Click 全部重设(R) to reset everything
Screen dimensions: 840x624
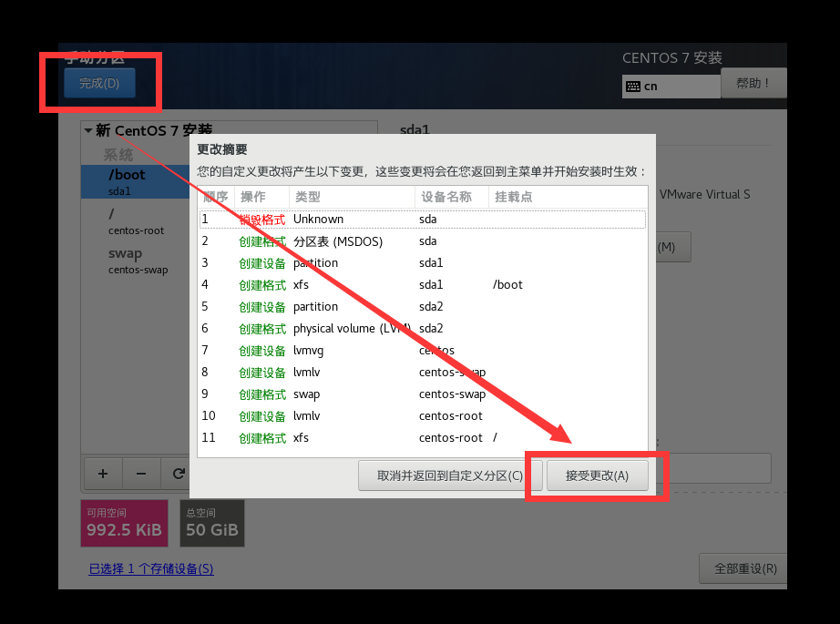click(x=743, y=568)
